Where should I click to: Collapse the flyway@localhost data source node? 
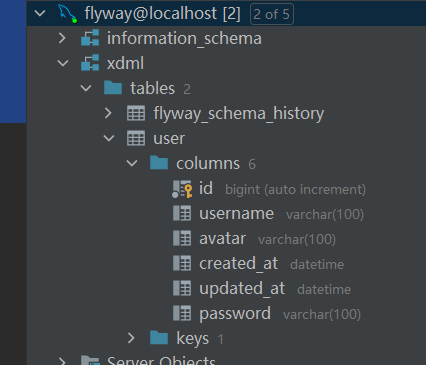click(x=40, y=14)
